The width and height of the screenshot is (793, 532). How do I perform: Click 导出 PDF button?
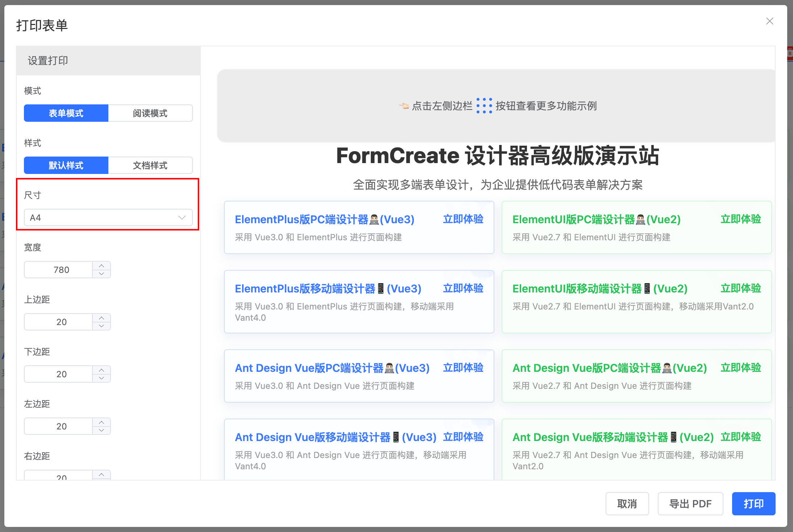[x=690, y=504]
